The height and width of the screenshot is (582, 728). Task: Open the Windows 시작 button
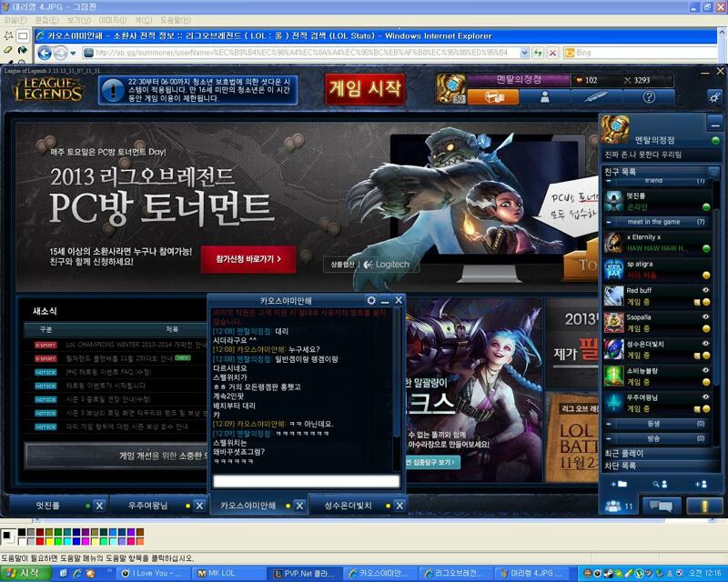25,574
